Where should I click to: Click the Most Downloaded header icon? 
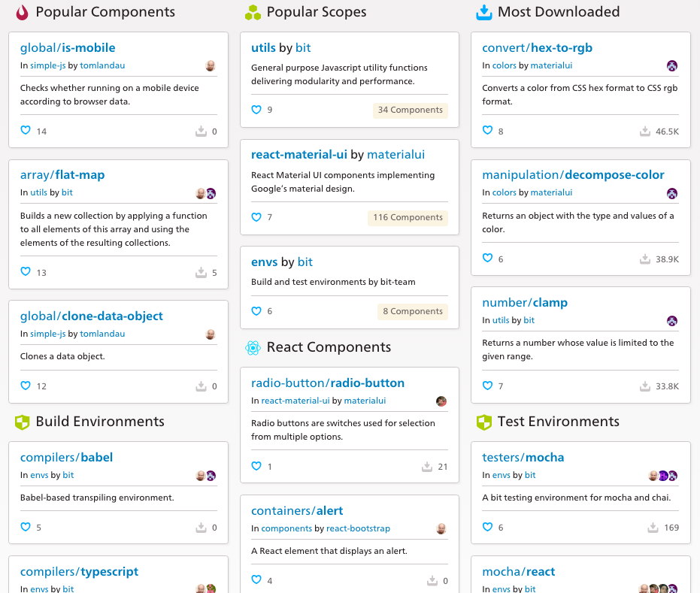coord(484,13)
